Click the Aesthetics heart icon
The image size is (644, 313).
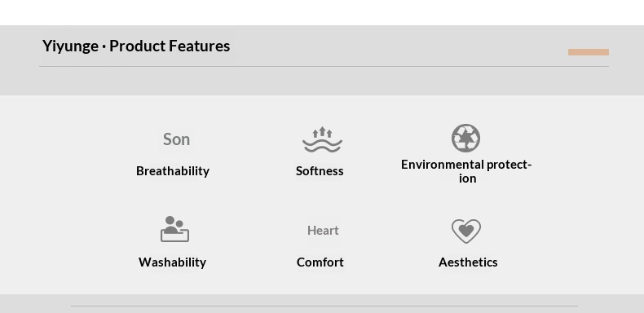coord(466,231)
